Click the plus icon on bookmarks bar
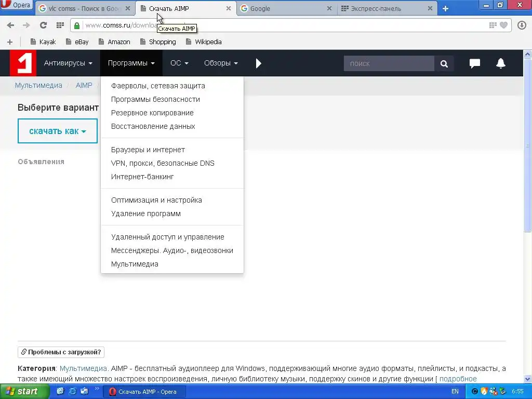This screenshot has height=399, width=532. point(10,42)
